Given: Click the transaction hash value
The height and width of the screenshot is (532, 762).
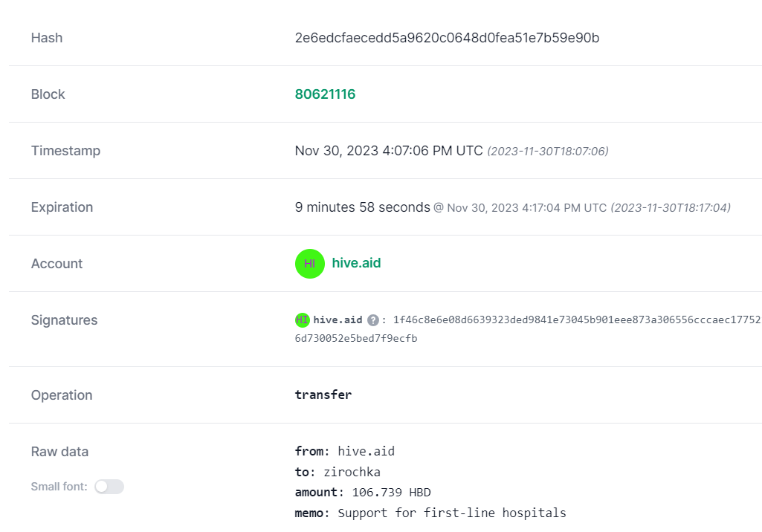Looking at the screenshot, I should coord(447,38).
